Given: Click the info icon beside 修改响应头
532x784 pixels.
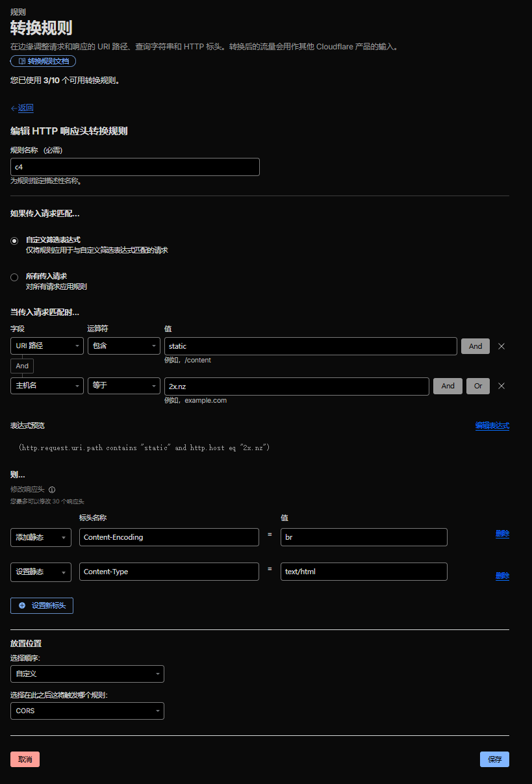Looking at the screenshot, I should point(52,490).
